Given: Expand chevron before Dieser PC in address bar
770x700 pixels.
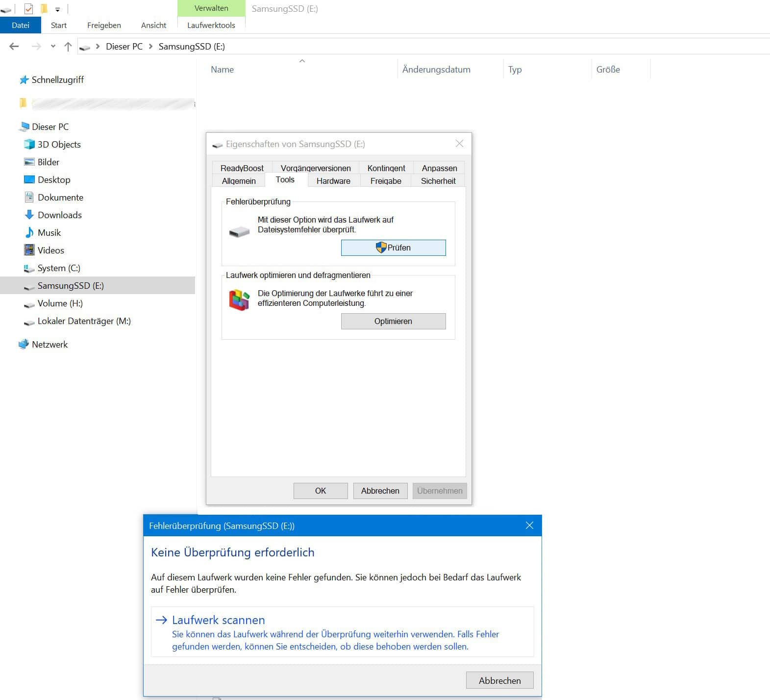Looking at the screenshot, I should [98, 47].
